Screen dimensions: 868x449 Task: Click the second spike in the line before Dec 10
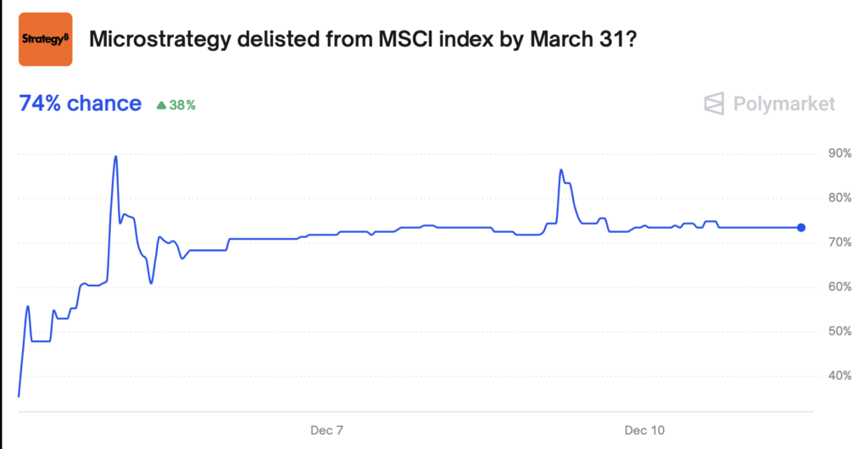coord(560,170)
